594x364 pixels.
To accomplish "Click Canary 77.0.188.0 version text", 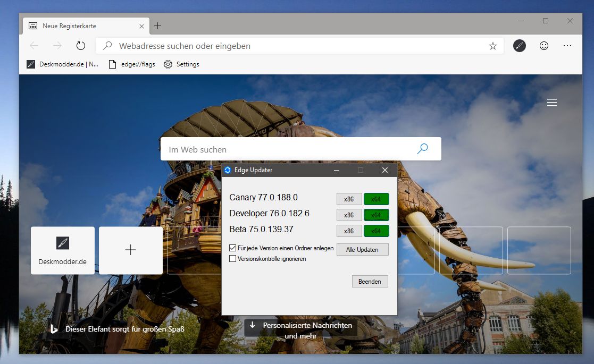I will coord(263,198).
